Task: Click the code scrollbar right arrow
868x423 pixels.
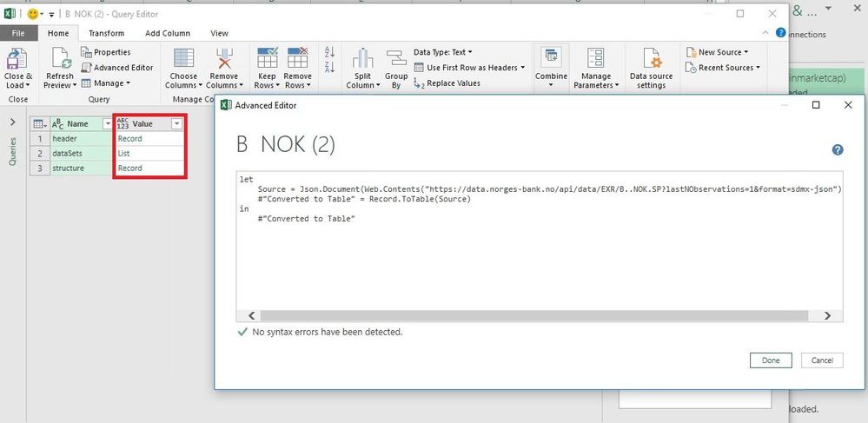Action: click(827, 315)
